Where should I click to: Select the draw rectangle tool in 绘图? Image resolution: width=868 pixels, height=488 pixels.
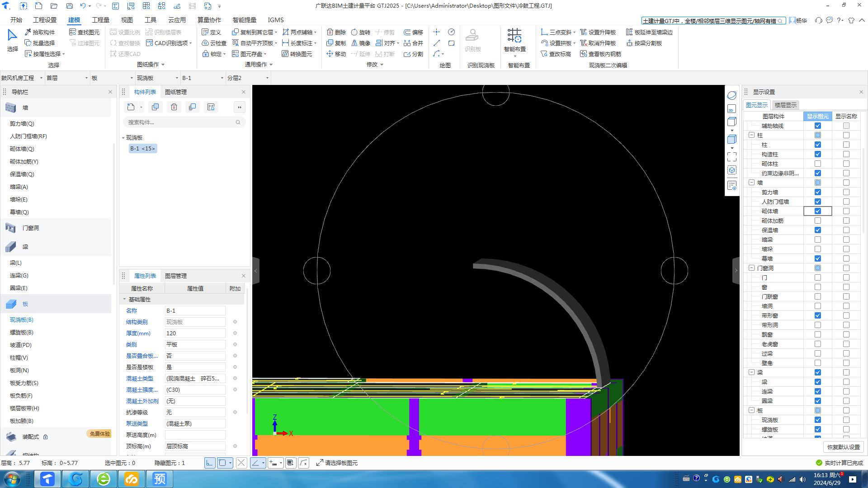451,43
